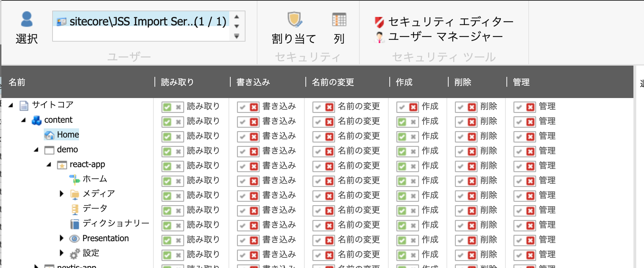Deny 作成 for the サイトコア row
This screenshot has height=268, width=644.
tap(413, 107)
